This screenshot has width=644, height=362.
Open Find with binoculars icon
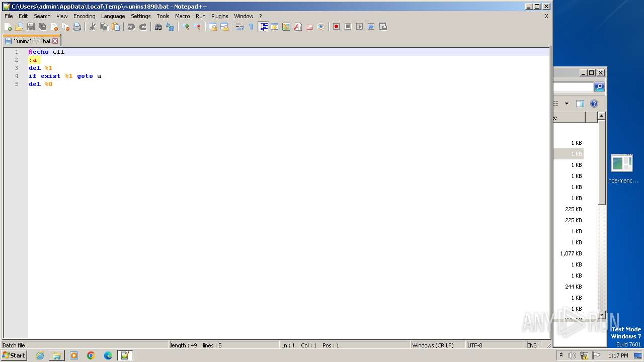point(158,27)
